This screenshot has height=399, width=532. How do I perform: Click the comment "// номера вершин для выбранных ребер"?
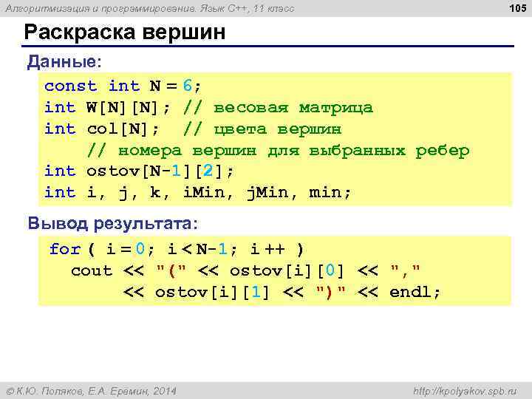tap(279, 151)
